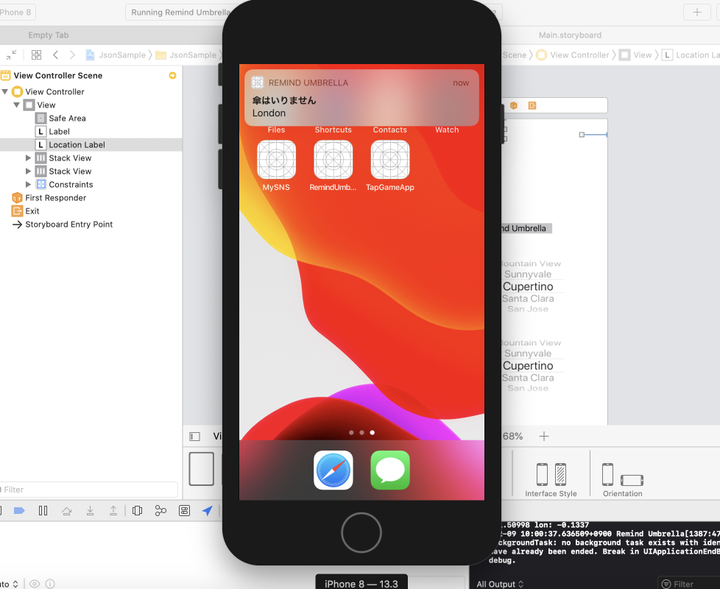The height and width of the screenshot is (589, 720).
Task: Open the RemindUmb... app icon
Action: (333, 159)
